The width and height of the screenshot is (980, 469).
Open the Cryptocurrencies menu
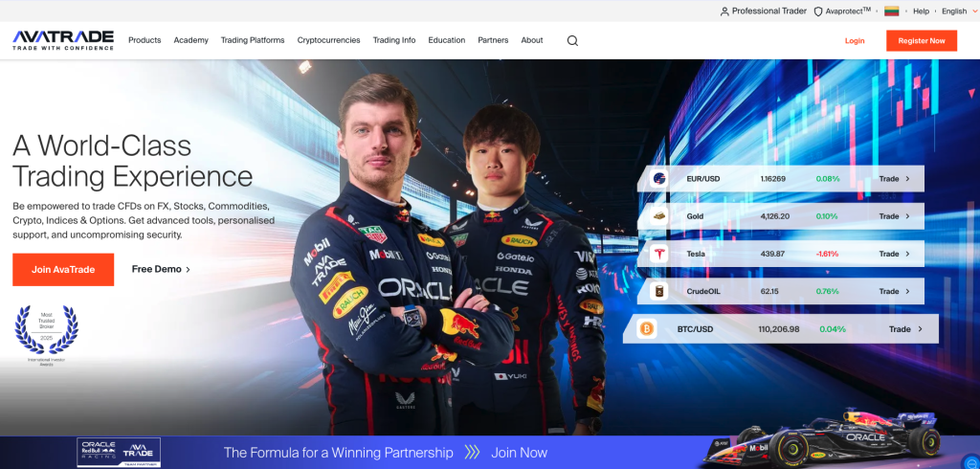328,40
